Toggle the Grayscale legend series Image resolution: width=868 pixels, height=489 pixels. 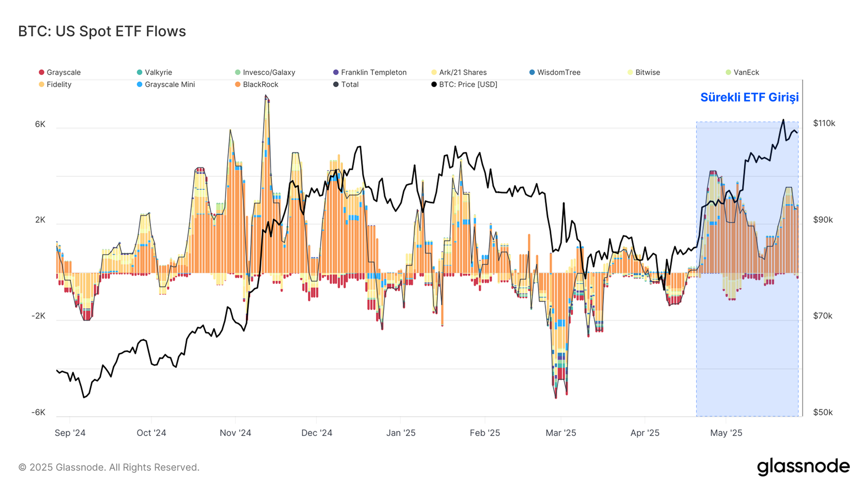(x=59, y=73)
